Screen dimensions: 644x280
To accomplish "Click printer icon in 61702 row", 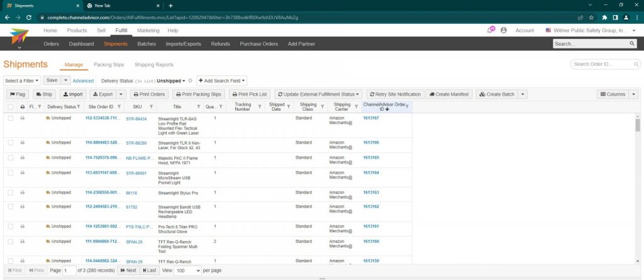I will tap(22, 206).
